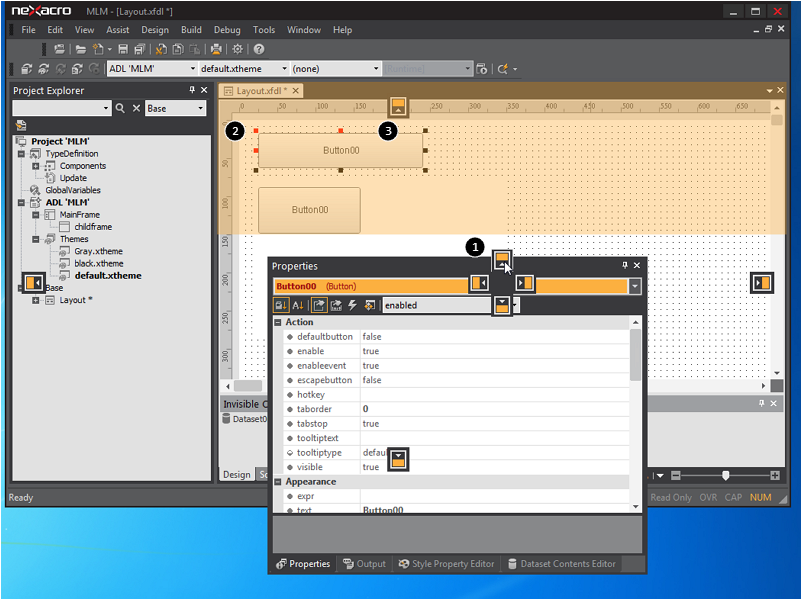Screen dimensions: 802x600
Task: Select default.xtheme in the Themes tree
Action: click(107, 275)
